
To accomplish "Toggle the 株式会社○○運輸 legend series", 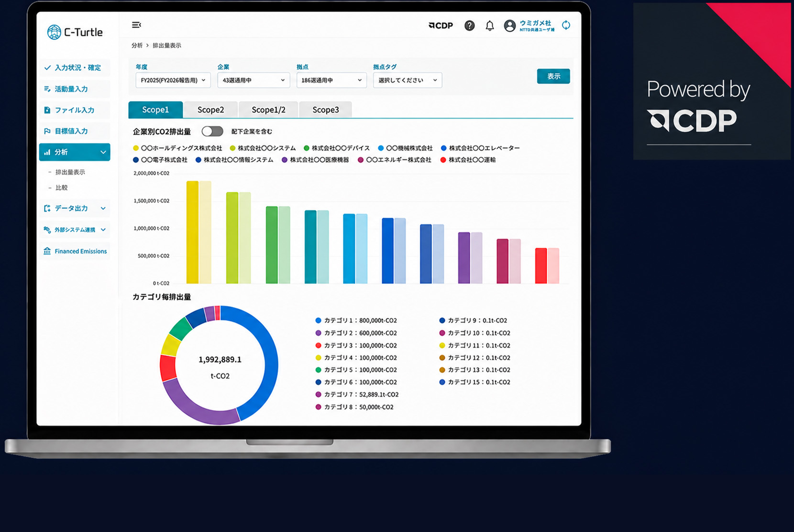I will coord(468,160).
